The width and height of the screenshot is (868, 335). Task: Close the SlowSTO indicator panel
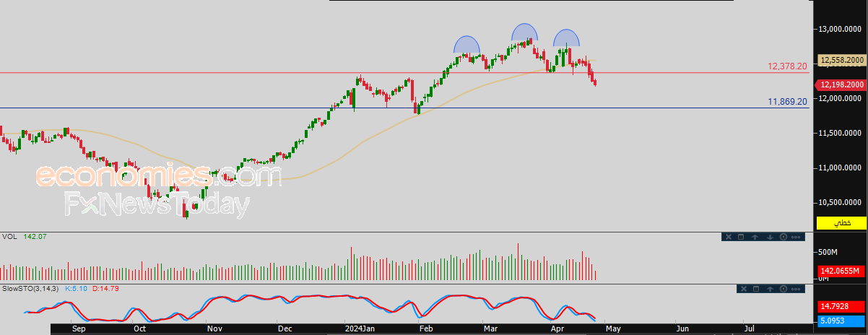point(744,289)
